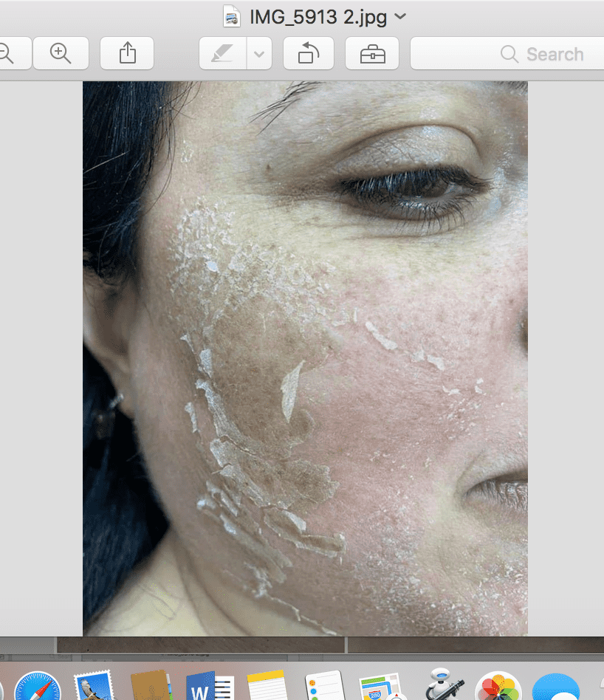Open Safari from the Dock
The width and height of the screenshot is (604, 700).
point(37,685)
